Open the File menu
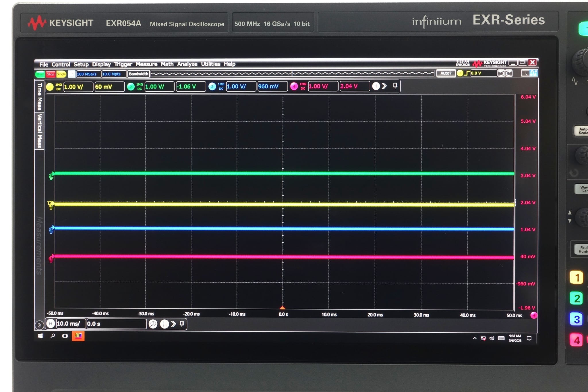Image resolution: width=588 pixels, height=392 pixels. click(44, 64)
